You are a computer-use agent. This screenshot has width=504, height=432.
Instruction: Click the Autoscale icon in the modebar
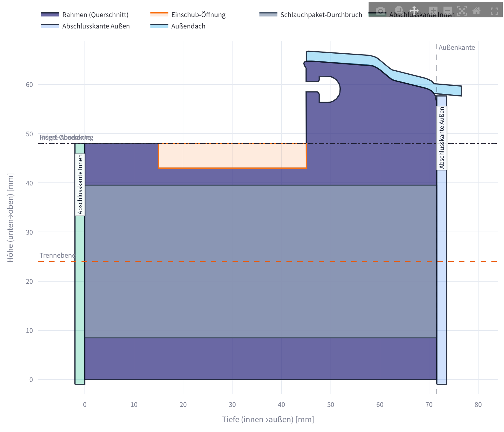[x=462, y=11]
